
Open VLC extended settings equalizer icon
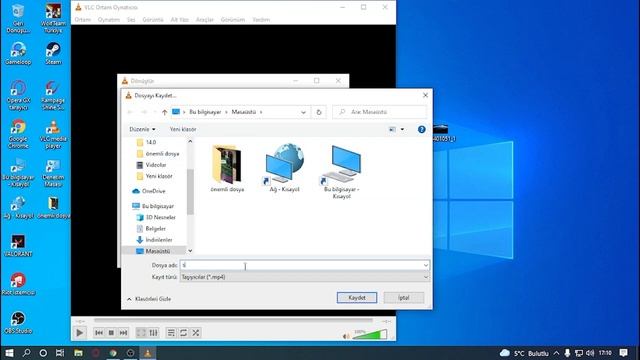pos(153,333)
